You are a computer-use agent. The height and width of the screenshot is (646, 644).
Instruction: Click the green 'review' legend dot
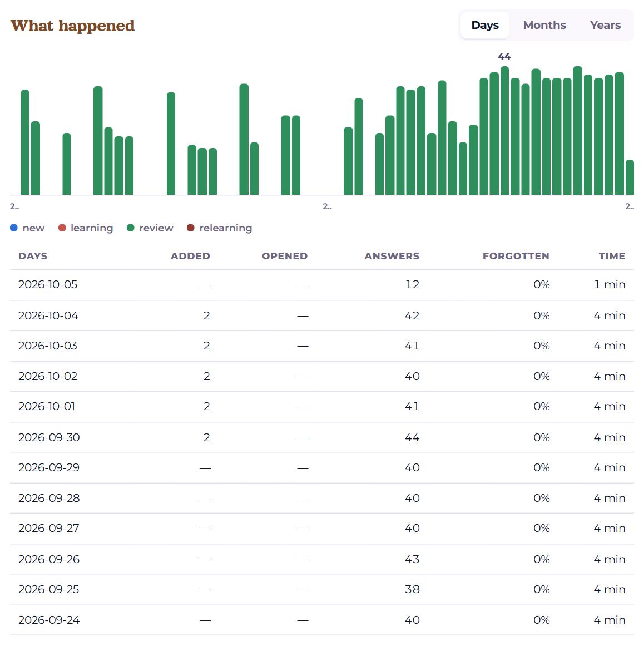pos(131,228)
